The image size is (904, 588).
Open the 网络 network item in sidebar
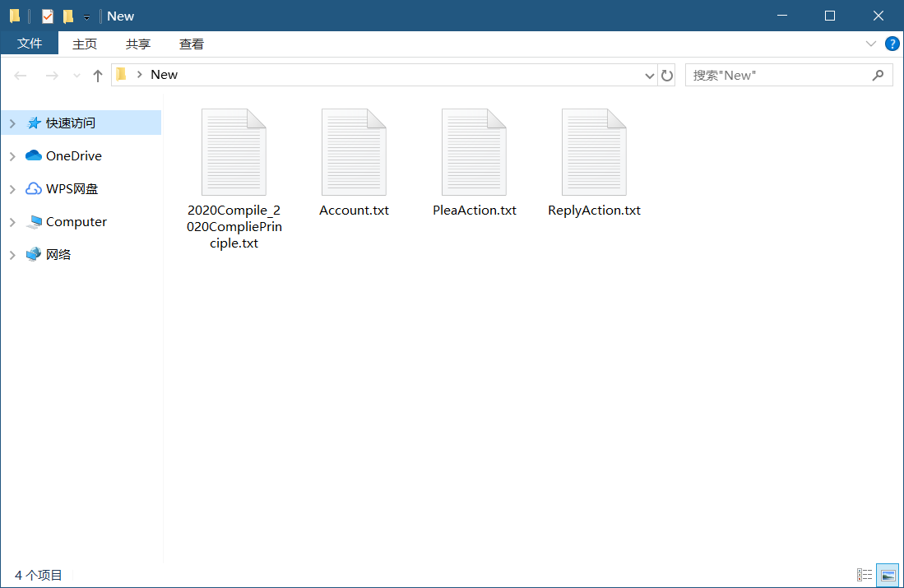(49, 254)
